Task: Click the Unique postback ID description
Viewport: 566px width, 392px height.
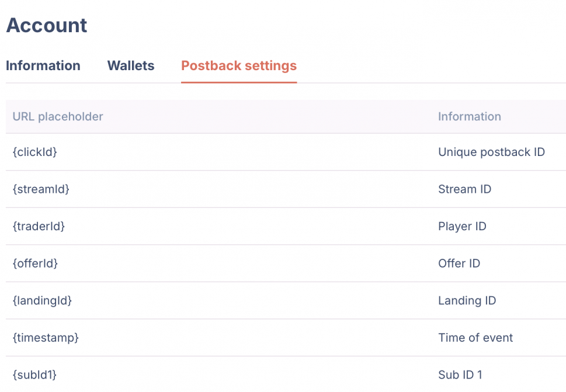Action: pyautogui.click(x=491, y=152)
